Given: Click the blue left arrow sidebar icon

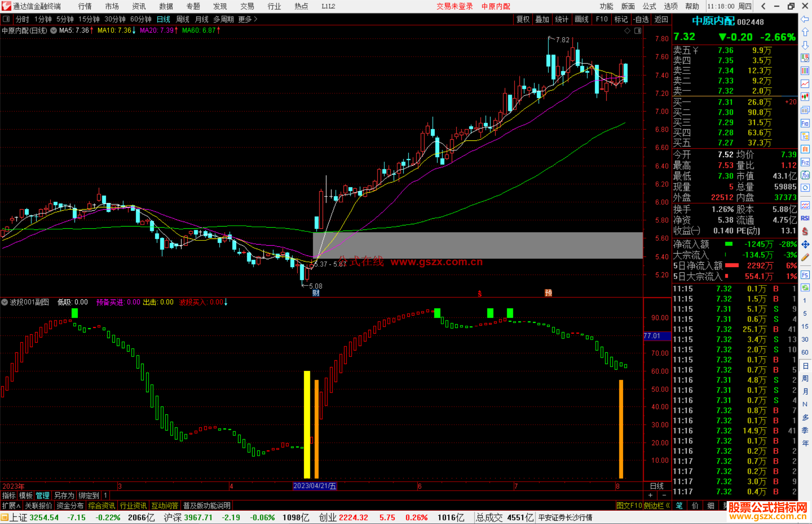Looking at the screenshot, I should (x=805, y=19).
